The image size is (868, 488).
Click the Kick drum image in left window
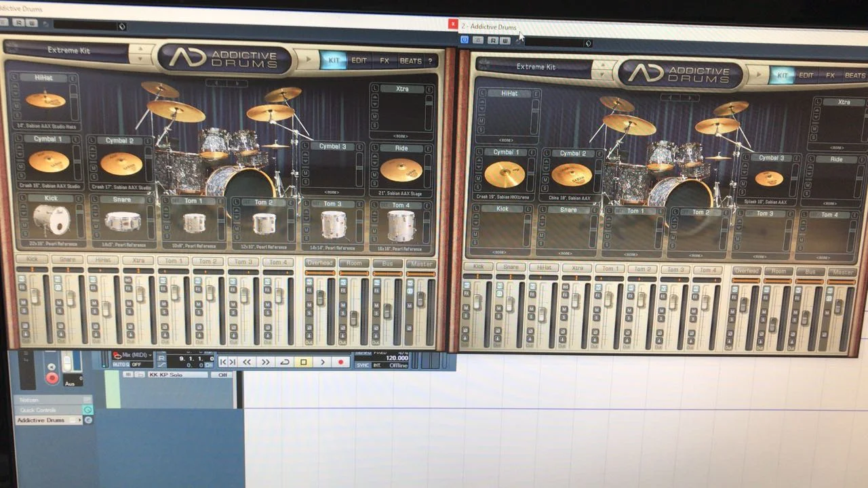[51, 219]
